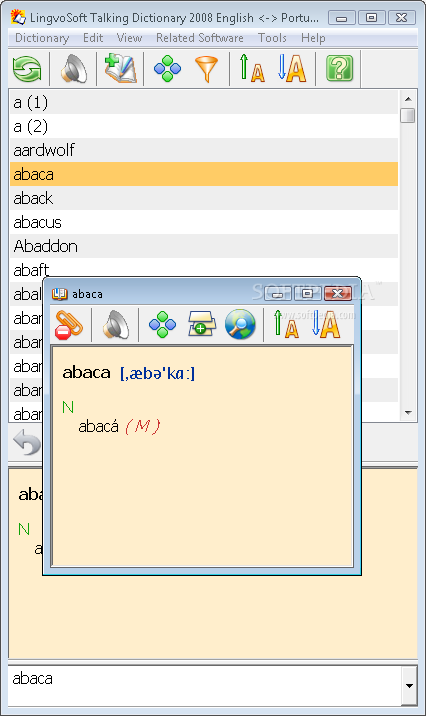Screen dimensions: 426x716
Task: Click the add flashcard icon in abaca popup
Action: (201, 324)
